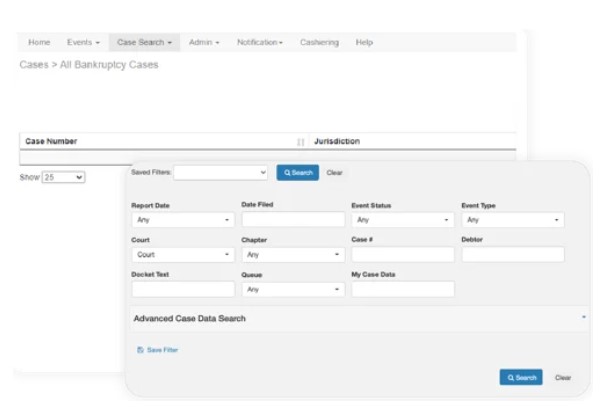Image resolution: width=604 pixels, height=409 pixels.
Task: Click the Save Filter disk icon
Action: [x=140, y=350]
